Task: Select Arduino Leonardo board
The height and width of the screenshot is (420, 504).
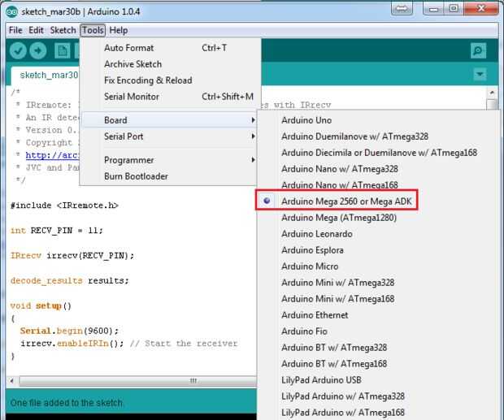Action: point(379,234)
